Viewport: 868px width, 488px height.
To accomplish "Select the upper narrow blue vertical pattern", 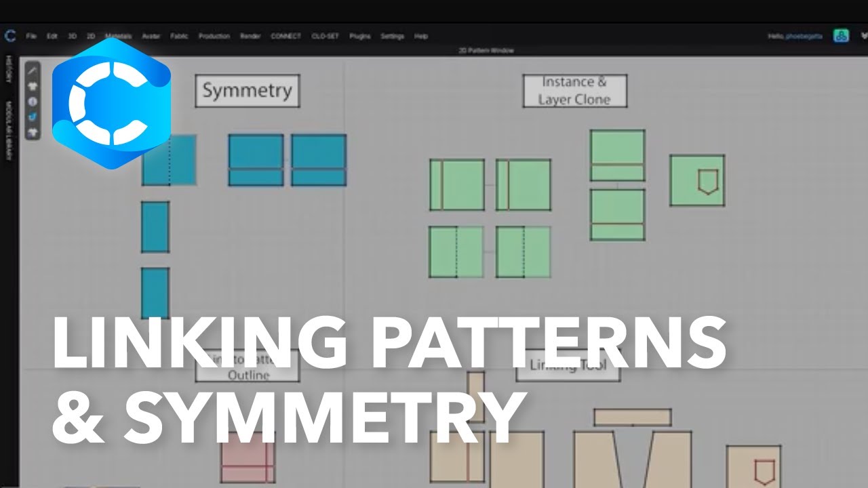I will pyautogui.click(x=155, y=227).
